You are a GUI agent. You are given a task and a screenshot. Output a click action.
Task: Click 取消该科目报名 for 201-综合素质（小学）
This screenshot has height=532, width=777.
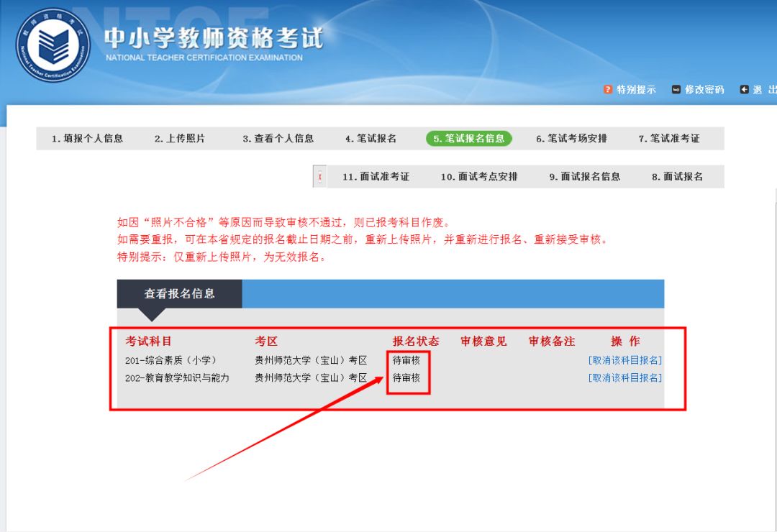point(625,360)
